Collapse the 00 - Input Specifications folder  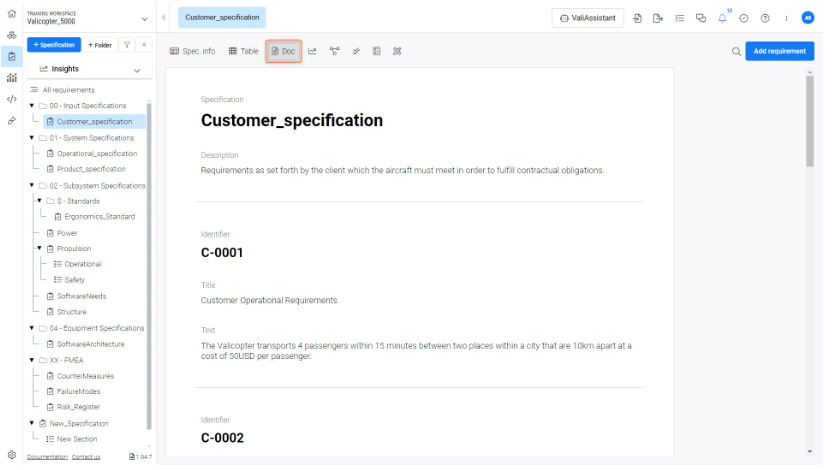pyautogui.click(x=31, y=106)
